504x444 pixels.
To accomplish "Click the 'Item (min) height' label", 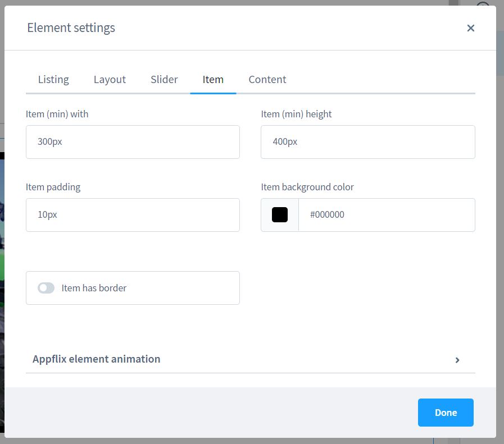I will [x=296, y=114].
